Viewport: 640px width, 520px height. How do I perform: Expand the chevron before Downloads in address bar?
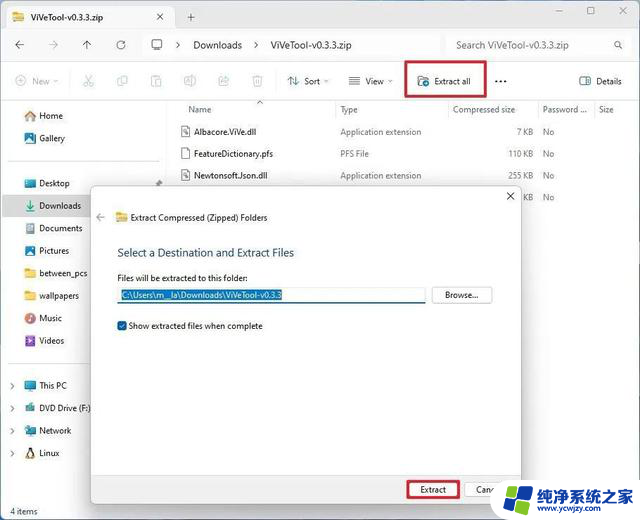click(178, 45)
